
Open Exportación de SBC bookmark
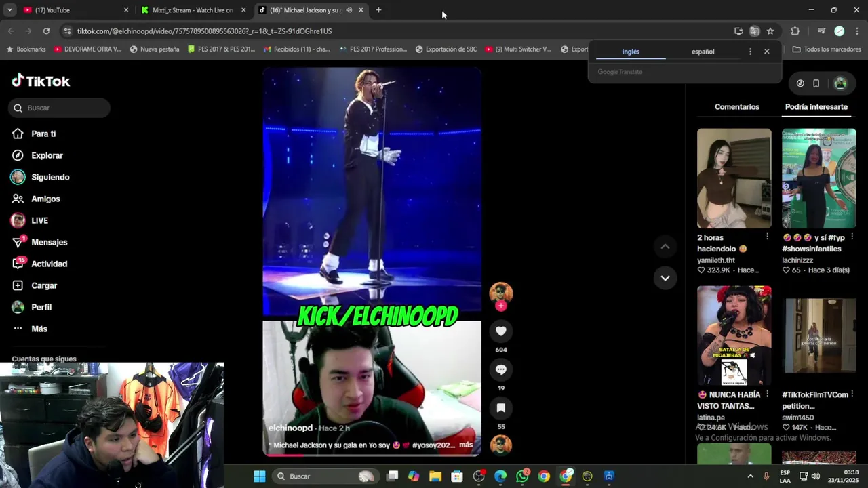pos(446,49)
